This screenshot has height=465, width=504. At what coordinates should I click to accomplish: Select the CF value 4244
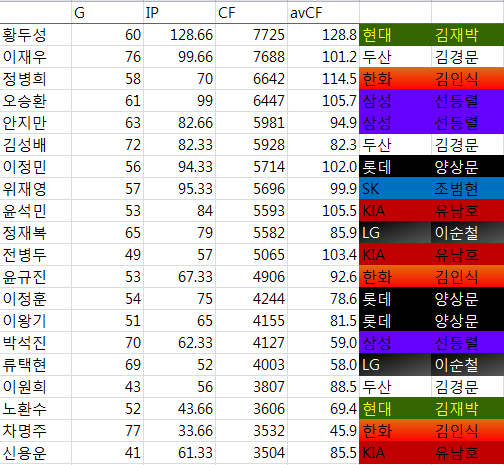pyautogui.click(x=251, y=299)
